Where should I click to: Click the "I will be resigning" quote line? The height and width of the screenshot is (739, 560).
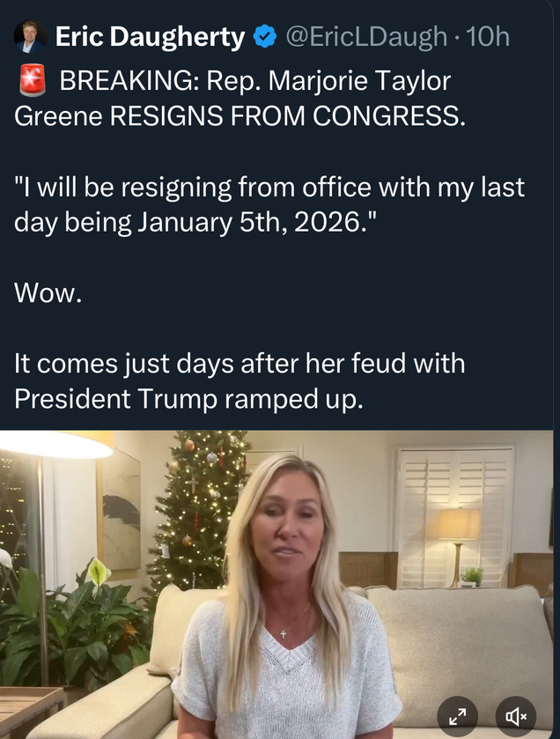coord(269,188)
